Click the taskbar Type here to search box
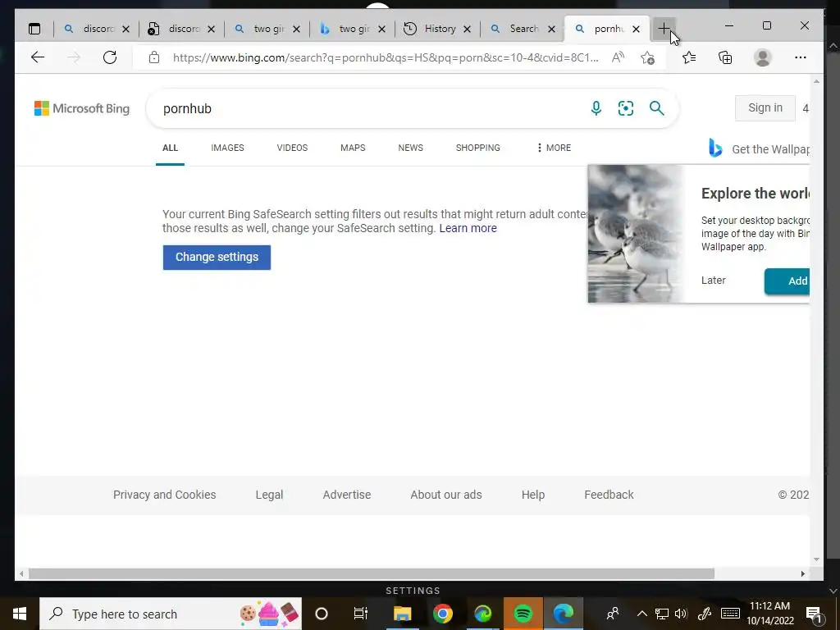840x630 pixels. (171, 614)
